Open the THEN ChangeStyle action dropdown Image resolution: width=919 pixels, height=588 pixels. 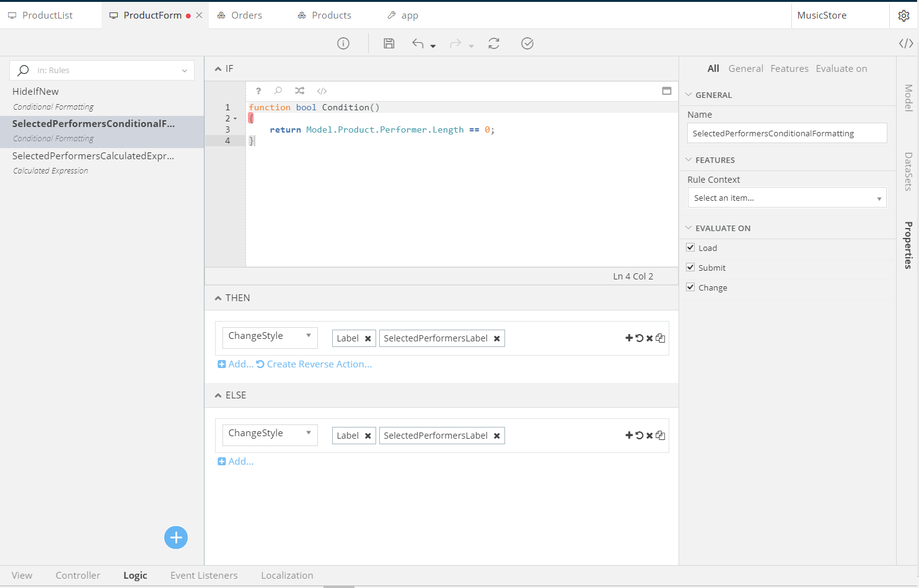pos(270,336)
